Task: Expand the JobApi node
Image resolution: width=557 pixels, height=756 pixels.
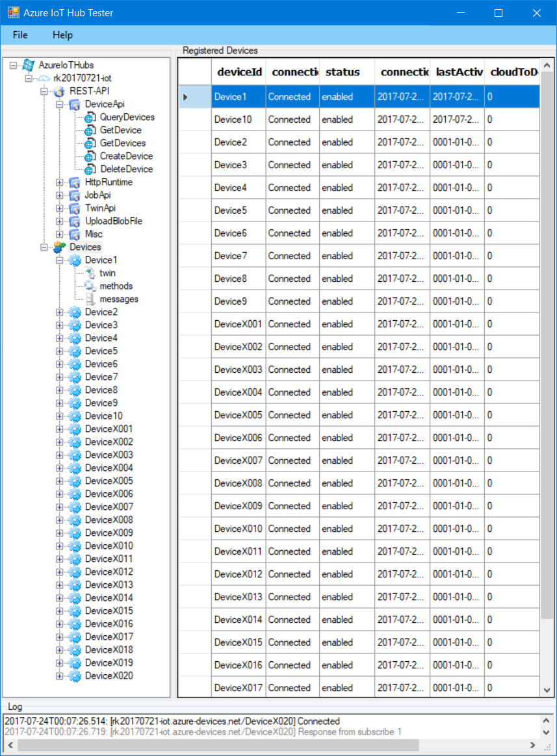Action: (60, 195)
